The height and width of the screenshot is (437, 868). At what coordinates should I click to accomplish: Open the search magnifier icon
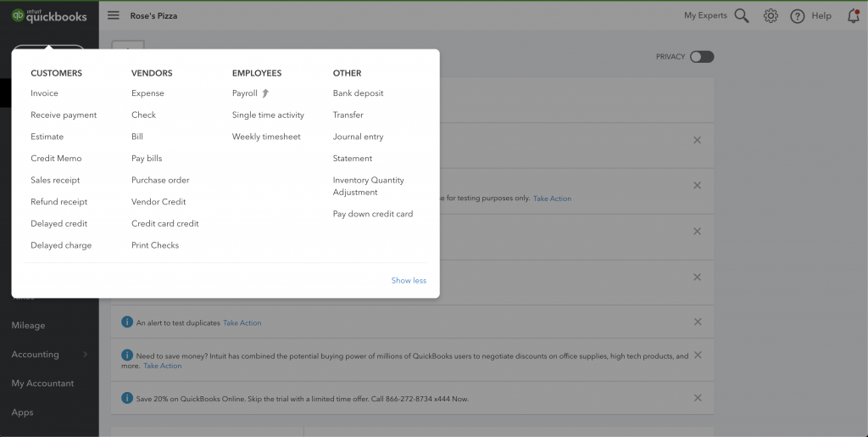[x=742, y=15]
